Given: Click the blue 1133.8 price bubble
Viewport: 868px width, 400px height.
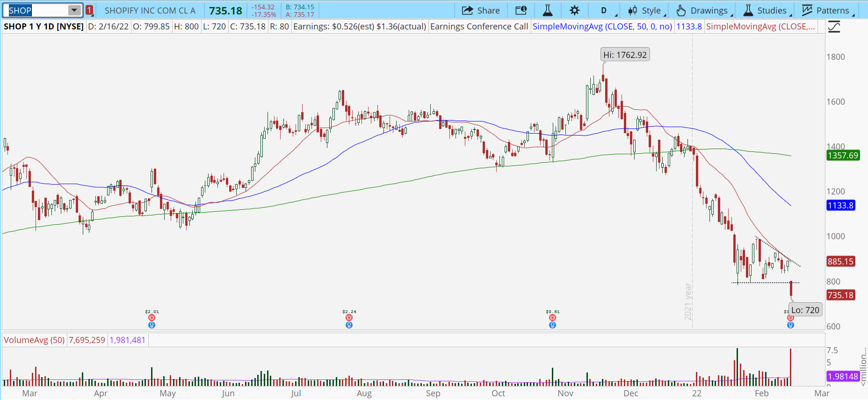Looking at the screenshot, I should [x=840, y=206].
